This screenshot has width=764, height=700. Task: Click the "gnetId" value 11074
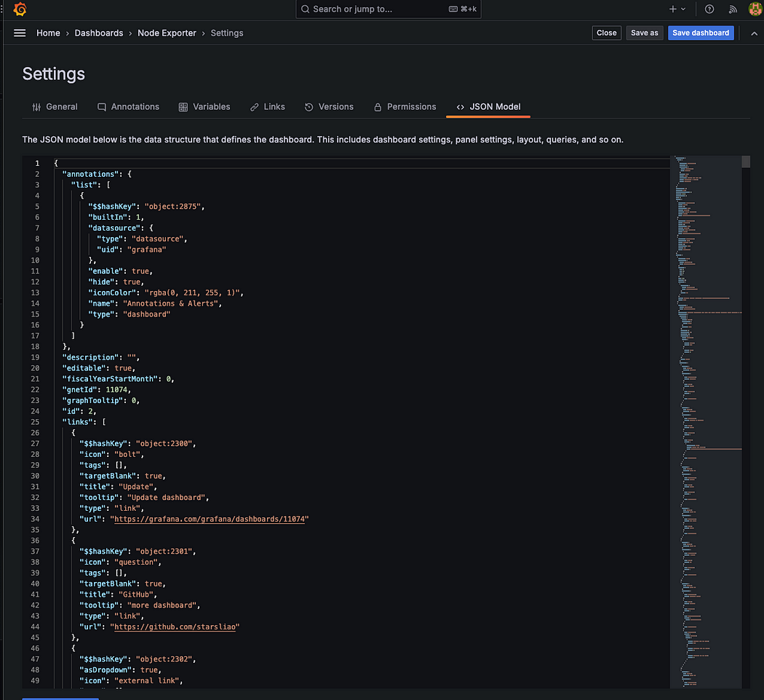(x=116, y=390)
